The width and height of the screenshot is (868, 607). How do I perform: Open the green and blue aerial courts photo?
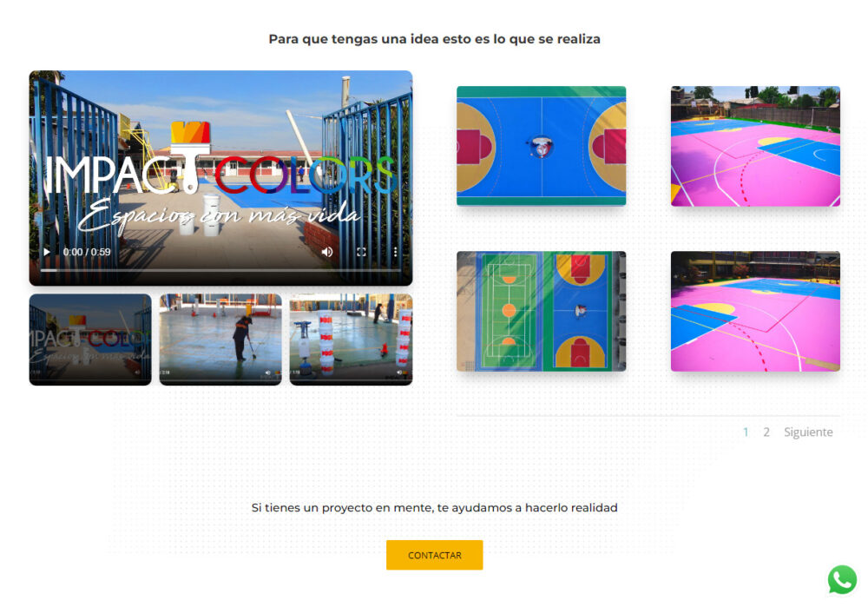coord(542,311)
